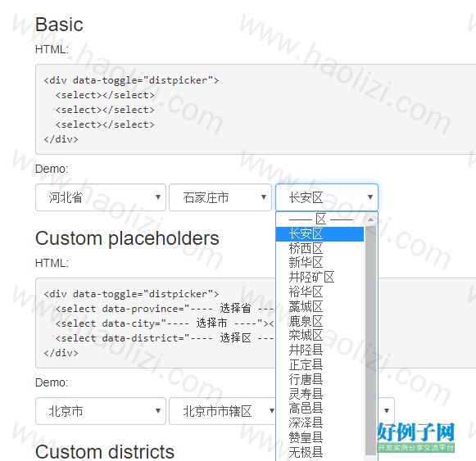Choose 无极县 from the list
This screenshot has height=461, width=476.
click(320, 452)
